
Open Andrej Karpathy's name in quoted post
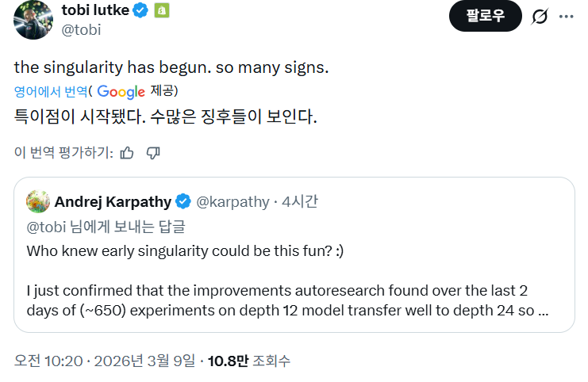(113, 201)
